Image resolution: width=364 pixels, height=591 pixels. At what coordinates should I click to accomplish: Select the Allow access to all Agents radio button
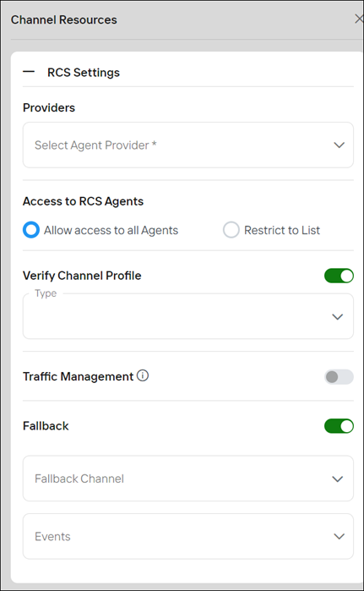coord(31,230)
